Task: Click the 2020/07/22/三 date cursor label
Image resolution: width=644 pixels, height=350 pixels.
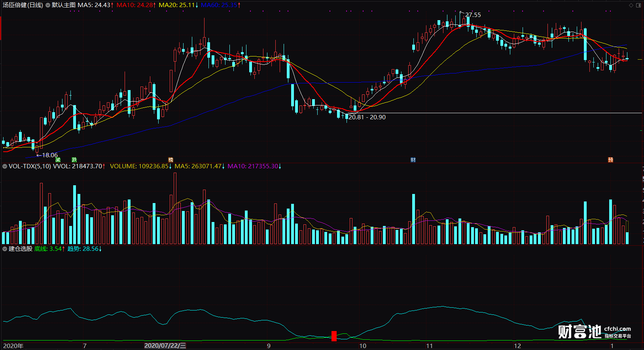Action: pyautogui.click(x=165, y=346)
